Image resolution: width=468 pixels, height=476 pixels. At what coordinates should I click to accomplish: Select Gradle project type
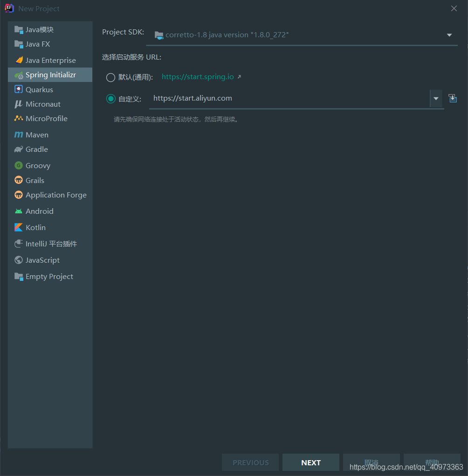coord(50,150)
